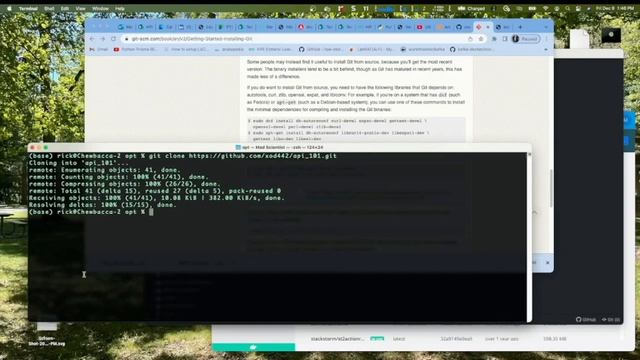The height and width of the screenshot is (360, 640).
Task: Open a new Chrome tab with plus
Action: coord(520,27)
